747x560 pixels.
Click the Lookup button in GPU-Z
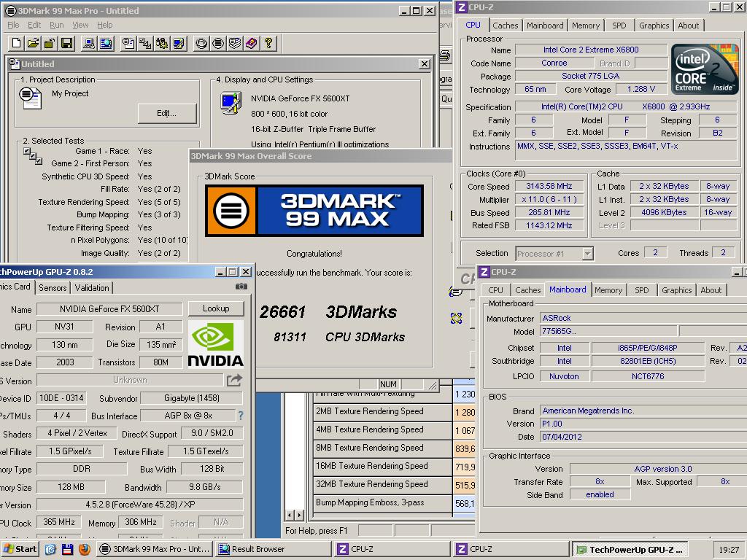click(x=216, y=308)
